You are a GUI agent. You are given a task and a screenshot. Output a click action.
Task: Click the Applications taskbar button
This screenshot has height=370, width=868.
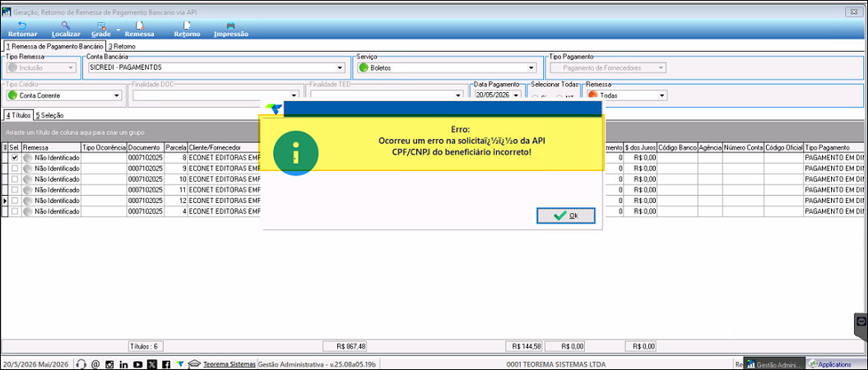[x=830, y=364]
